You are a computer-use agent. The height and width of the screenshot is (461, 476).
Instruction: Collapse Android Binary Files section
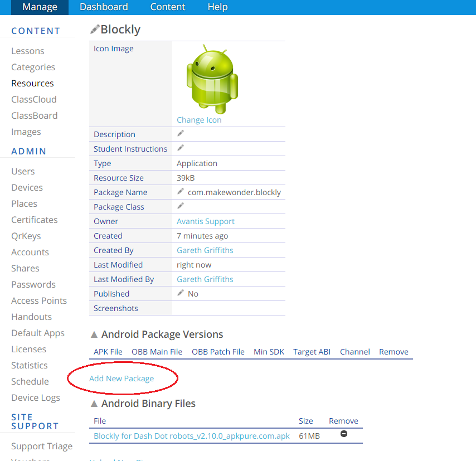pyautogui.click(x=94, y=404)
